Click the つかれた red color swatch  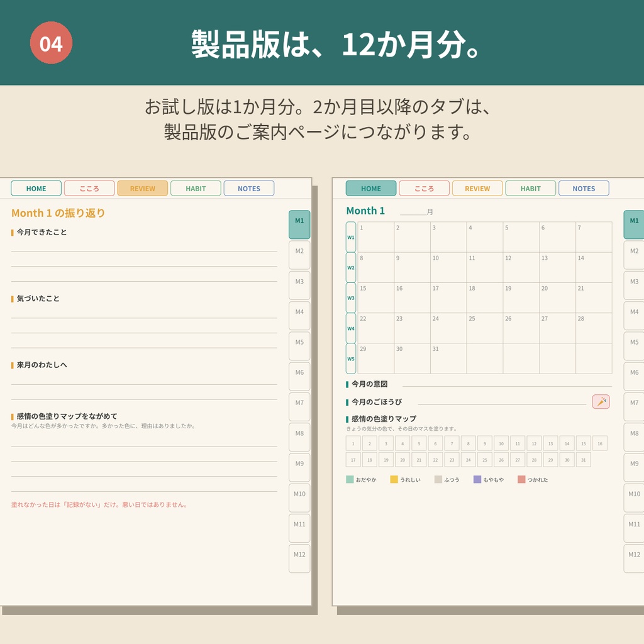pos(521,479)
